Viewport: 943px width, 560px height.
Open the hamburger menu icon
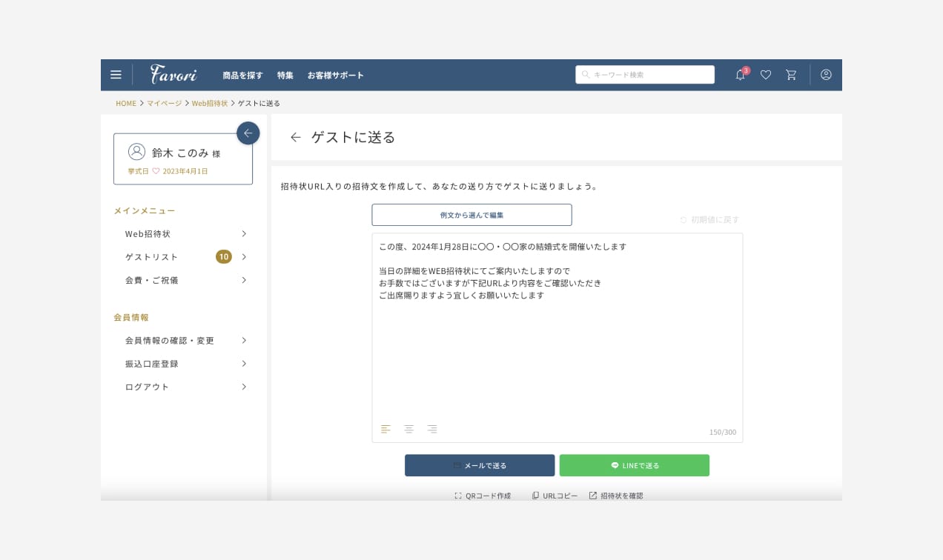(x=116, y=75)
